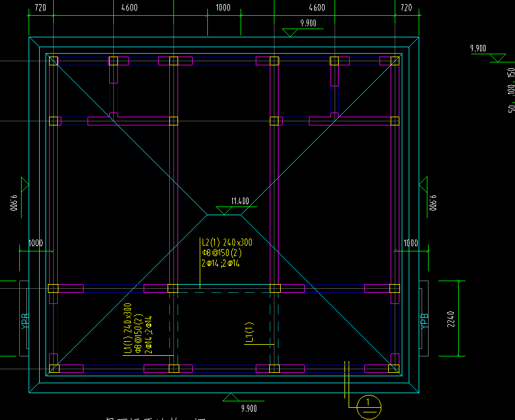Click the short L1(1) label near the lower center

(250, 332)
